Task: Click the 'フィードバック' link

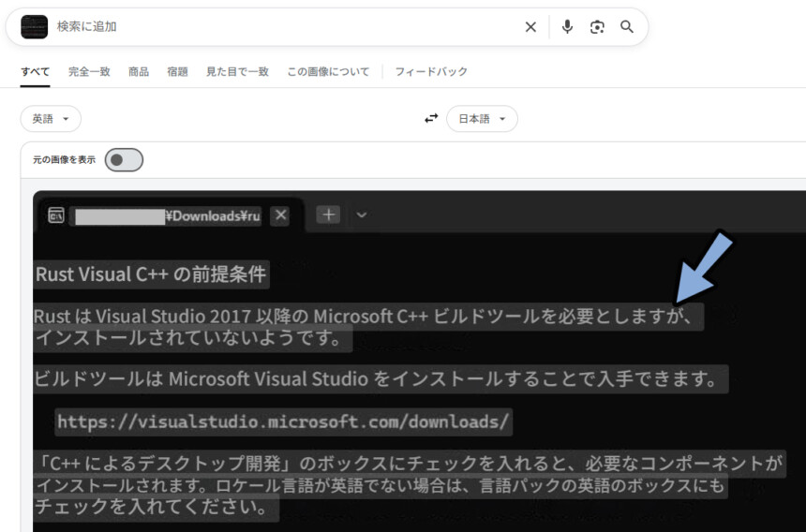Action: 431,71
